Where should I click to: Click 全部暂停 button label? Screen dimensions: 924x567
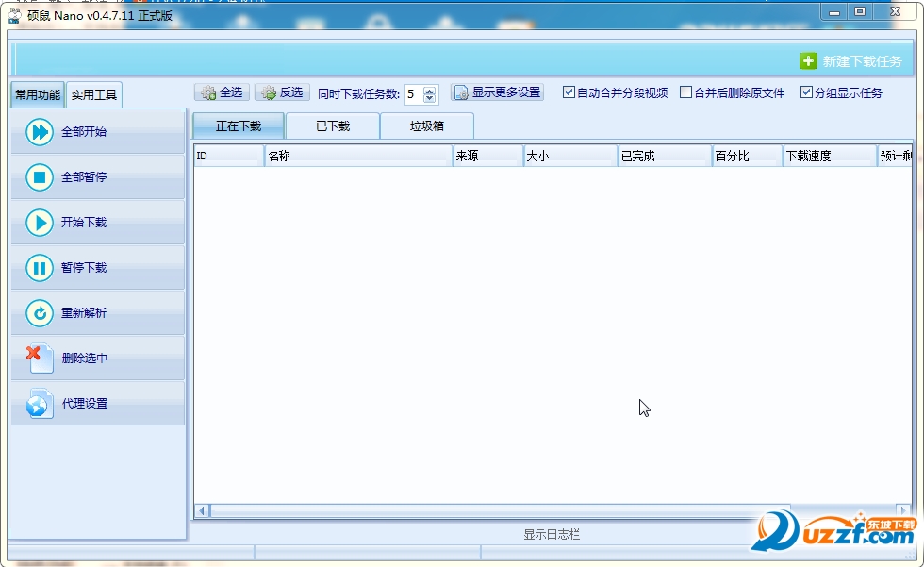pyautogui.click(x=84, y=176)
